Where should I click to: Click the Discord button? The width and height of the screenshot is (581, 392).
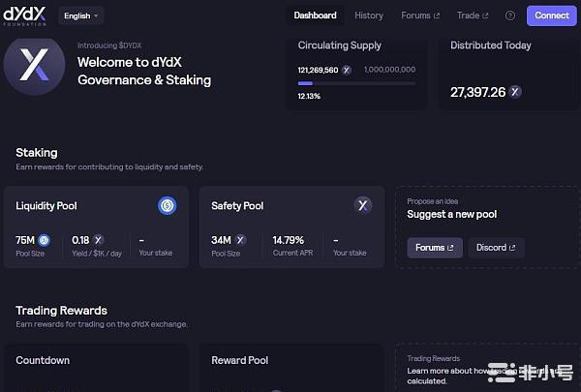(x=496, y=248)
